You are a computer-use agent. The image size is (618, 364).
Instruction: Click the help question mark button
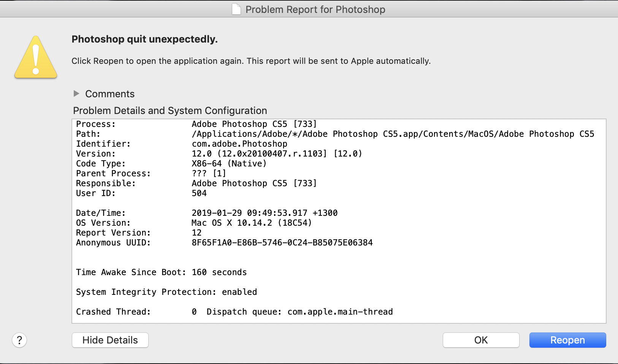[x=19, y=340]
